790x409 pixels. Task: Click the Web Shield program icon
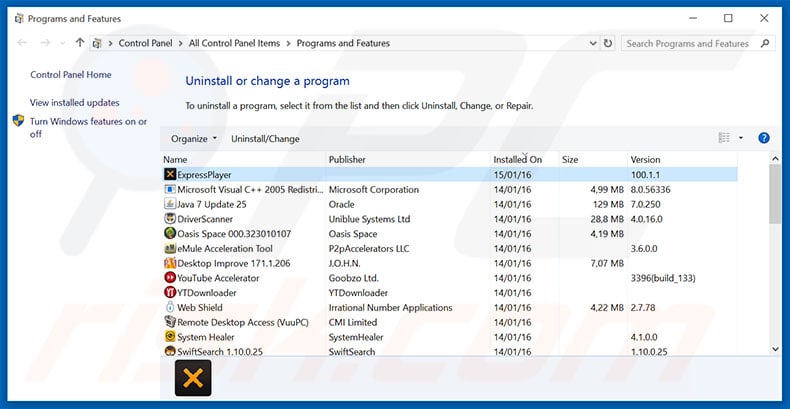[x=170, y=307]
